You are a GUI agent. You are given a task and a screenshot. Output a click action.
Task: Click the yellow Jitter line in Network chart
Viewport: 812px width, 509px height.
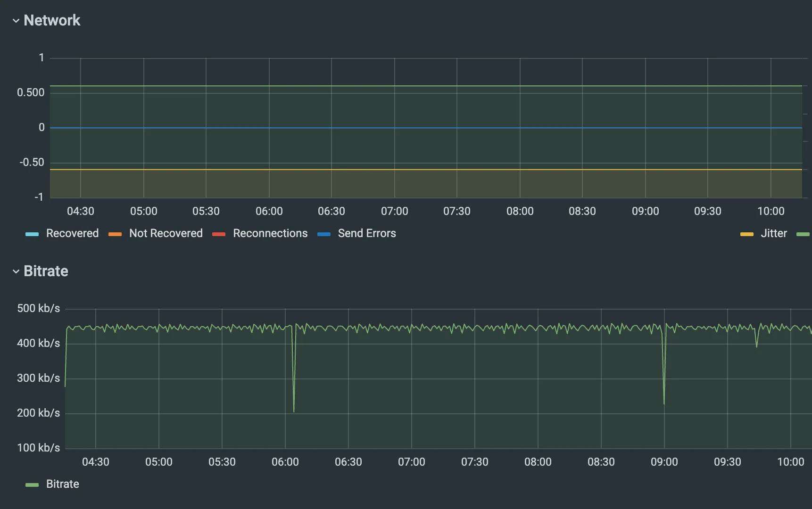coord(426,169)
